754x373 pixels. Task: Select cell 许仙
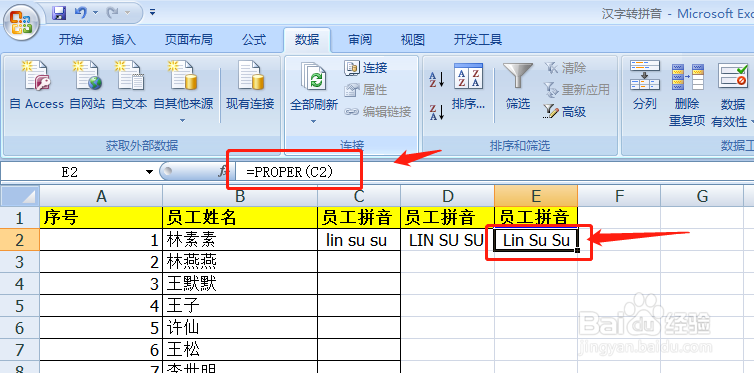(240, 328)
